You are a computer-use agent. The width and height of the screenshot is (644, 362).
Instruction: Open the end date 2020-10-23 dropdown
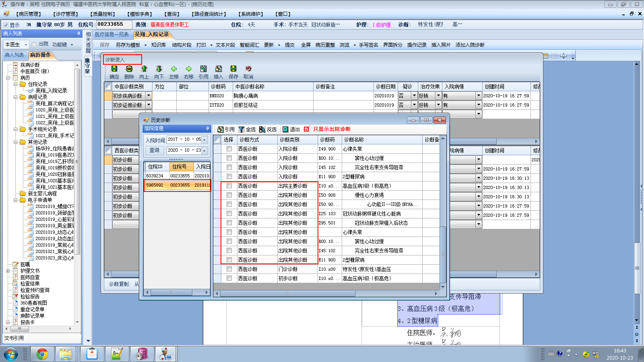coord(204,150)
